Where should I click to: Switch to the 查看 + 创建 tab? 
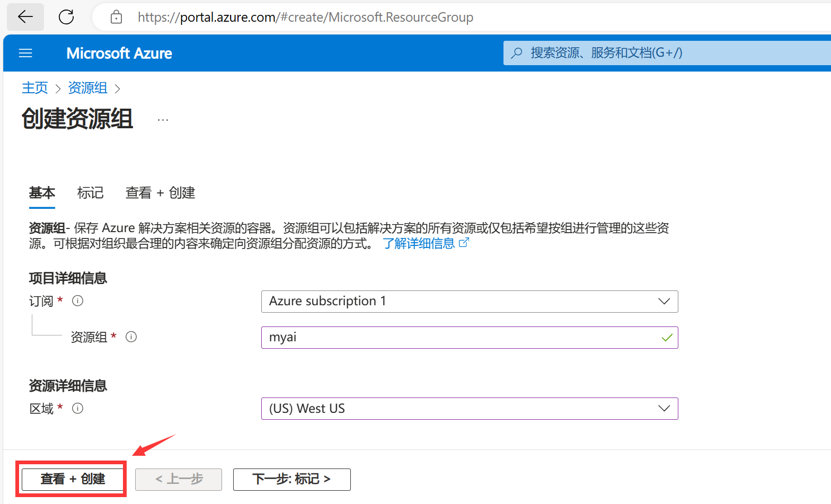(x=160, y=193)
